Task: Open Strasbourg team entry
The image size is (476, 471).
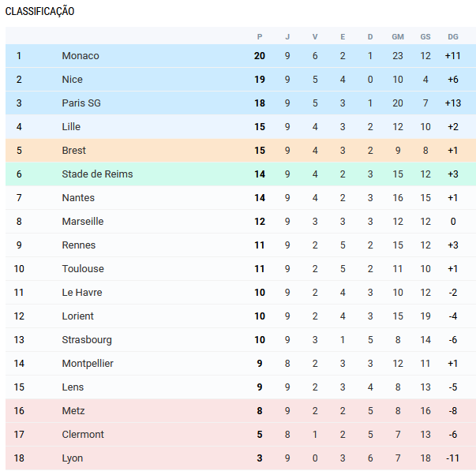Action: (87, 340)
